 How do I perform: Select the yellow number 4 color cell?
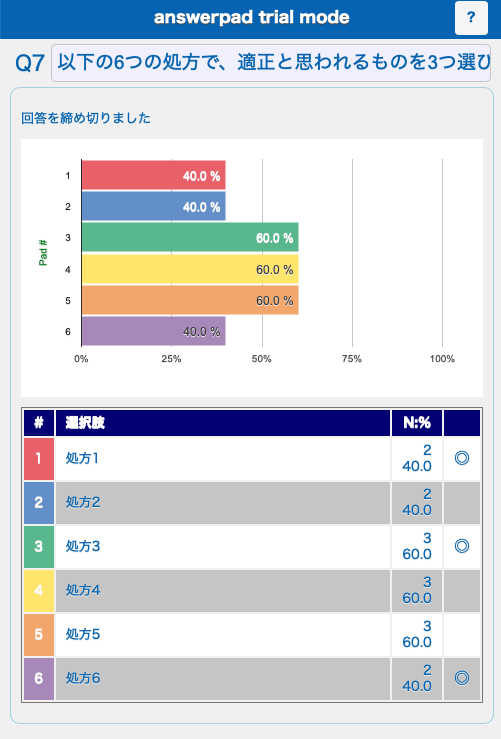click(39, 591)
